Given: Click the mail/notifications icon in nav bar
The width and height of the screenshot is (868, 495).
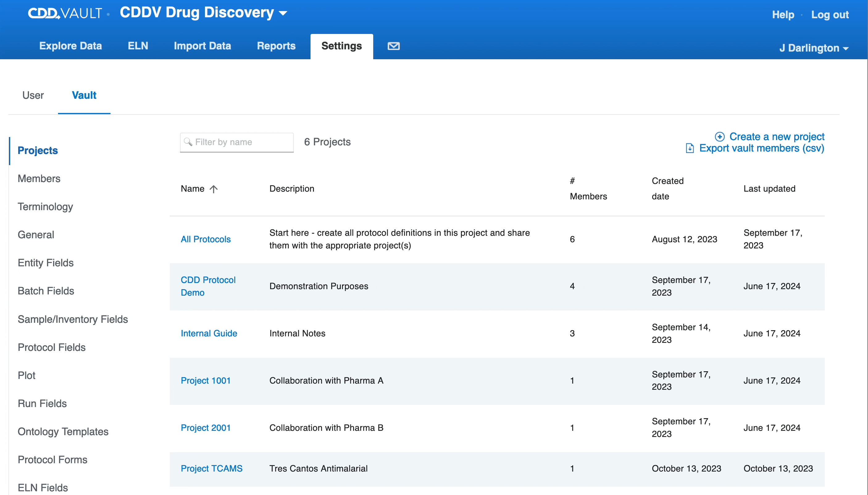Looking at the screenshot, I should (x=394, y=46).
